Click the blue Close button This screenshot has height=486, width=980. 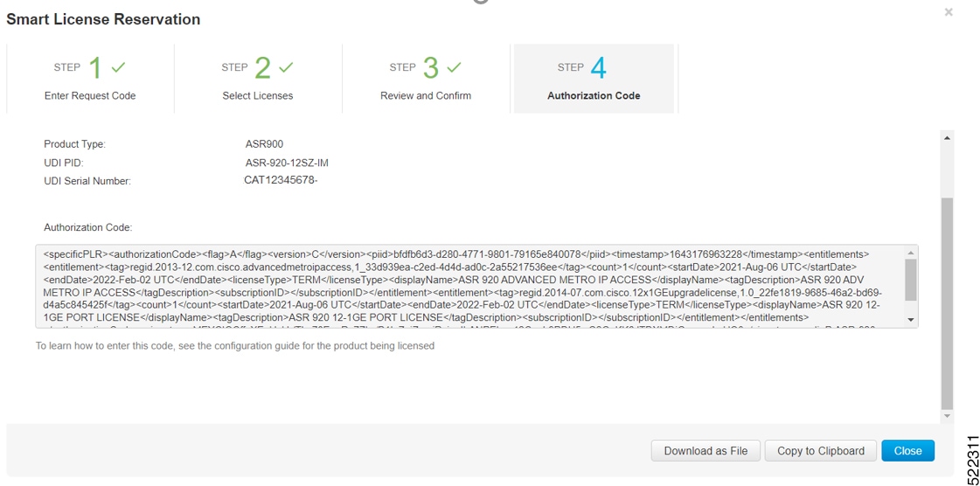click(x=907, y=451)
